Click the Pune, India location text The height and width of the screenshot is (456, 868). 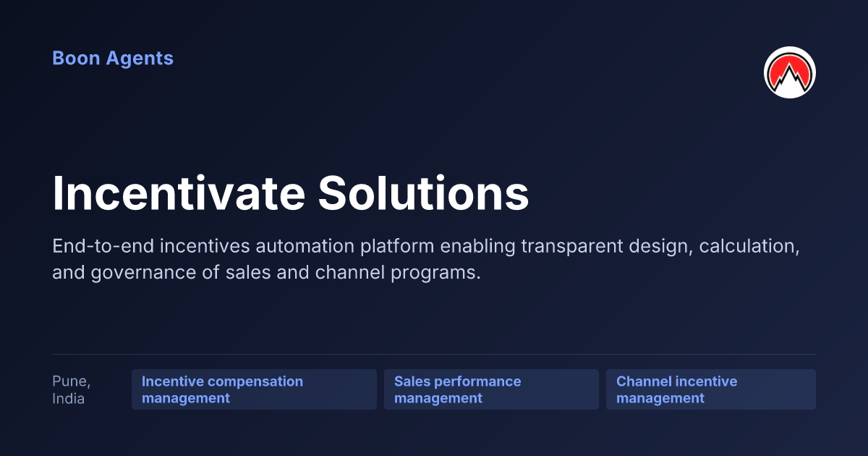[x=71, y=389]
